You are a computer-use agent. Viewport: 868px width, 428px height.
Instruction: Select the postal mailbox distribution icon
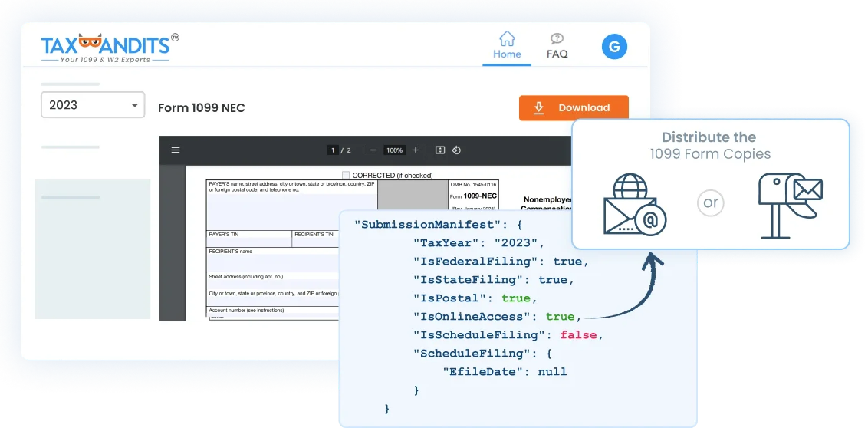(x=790, y=205)
